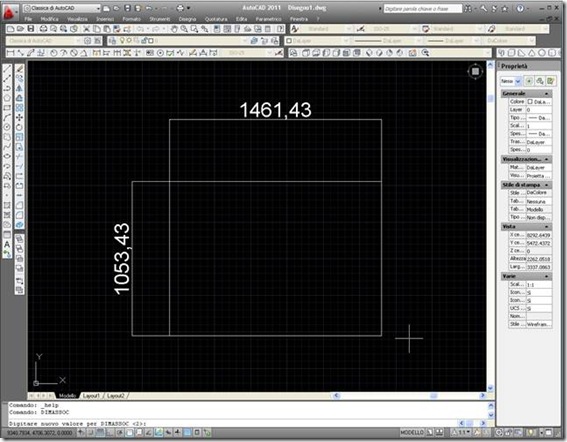This screenshot has height=442, width=567.
Task: Click the InfoCenter search text field
Action: click(422, 8)
